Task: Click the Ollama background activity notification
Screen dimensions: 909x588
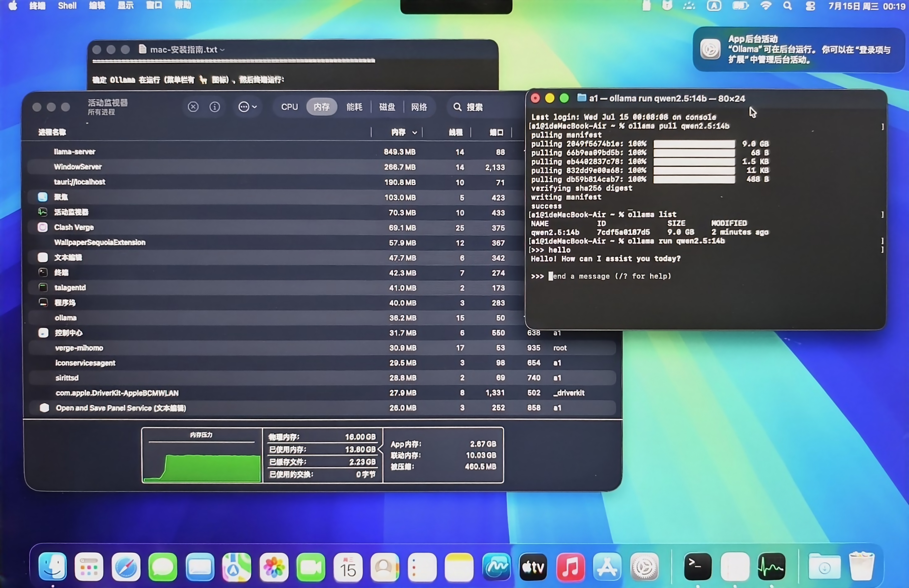Action: coord(798,49)
